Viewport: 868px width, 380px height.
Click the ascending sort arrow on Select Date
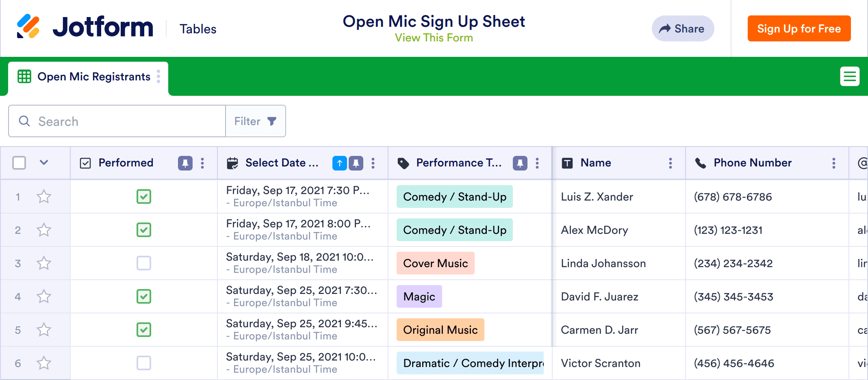pos(339,163)
